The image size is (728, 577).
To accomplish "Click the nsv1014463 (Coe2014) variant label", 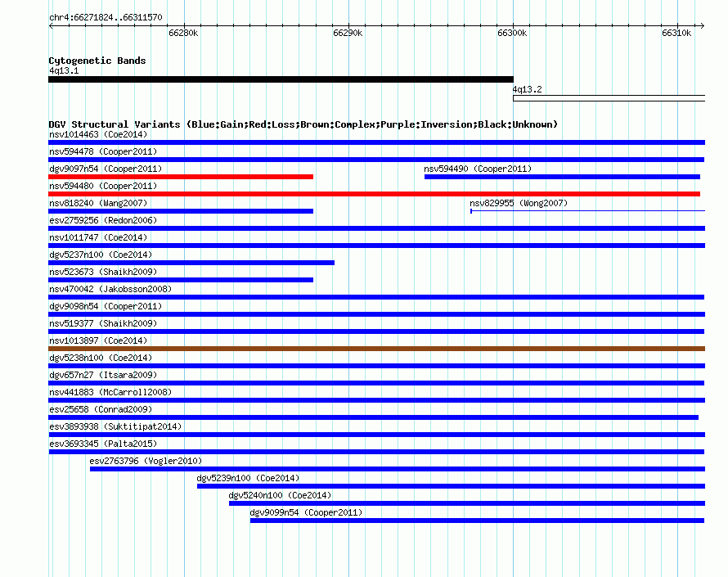I will 98,135.
